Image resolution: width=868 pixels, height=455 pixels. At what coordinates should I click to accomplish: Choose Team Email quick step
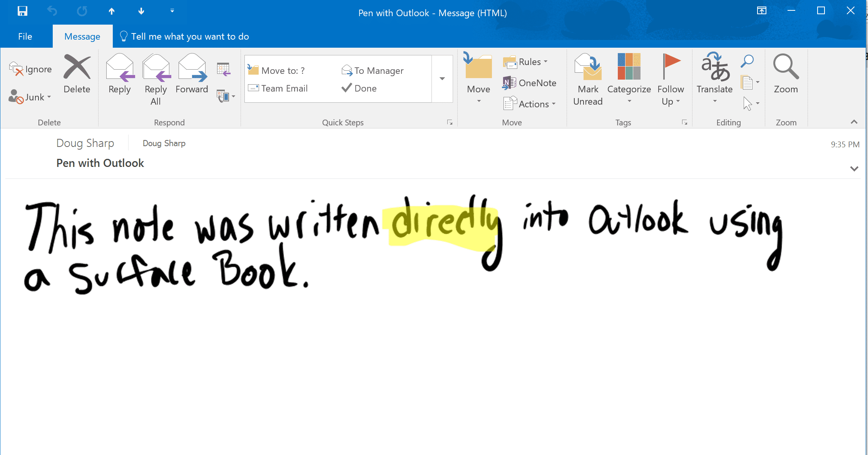[x=278, y=88]
